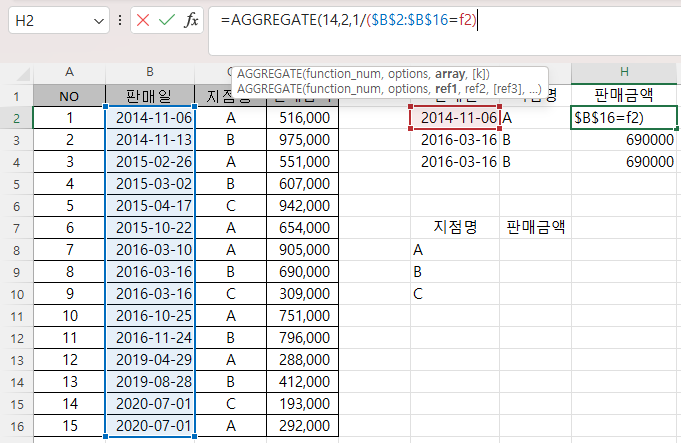This screenshot has width=681, height=443.
Task: Click the amount 309,000
Action: 302,294
